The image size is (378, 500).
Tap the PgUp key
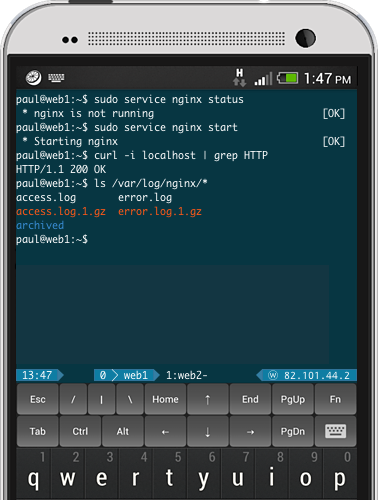[x=293, y=399]
